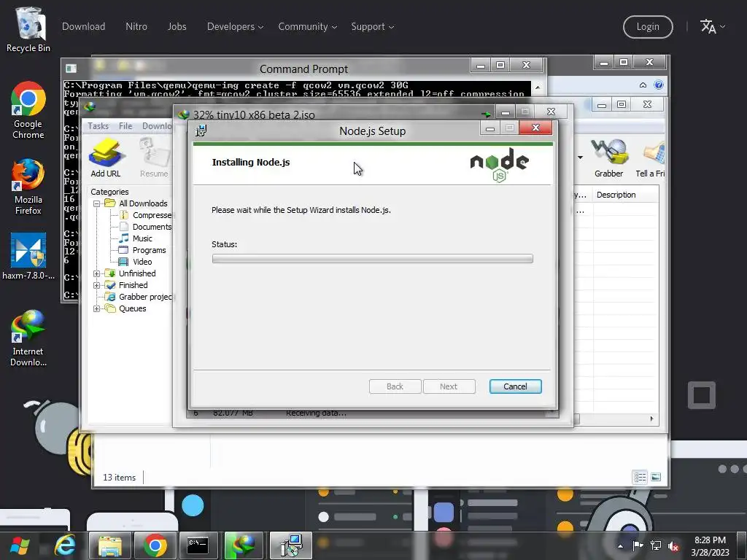Click the Tell a Friend toolbar icon
Viewport: 747px width, 560px height.
[x=651, y=158]
